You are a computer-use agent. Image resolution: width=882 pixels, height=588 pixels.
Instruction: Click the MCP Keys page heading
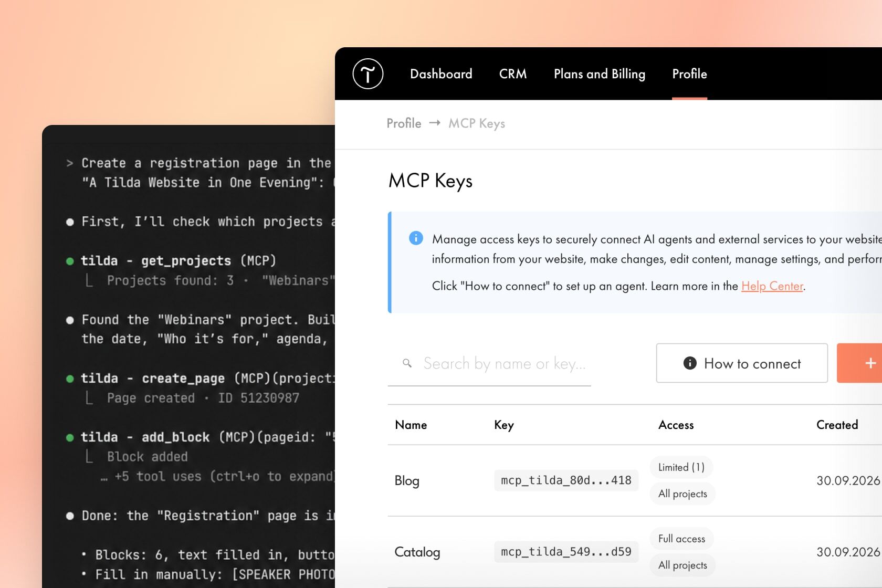pos(430,181)
